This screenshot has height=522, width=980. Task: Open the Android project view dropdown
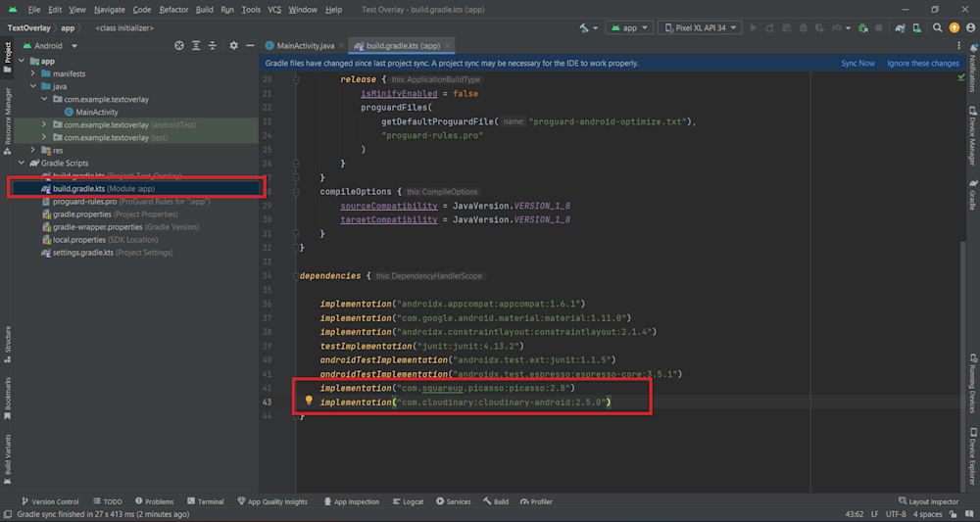pyautogui.click(x=51, y=46)
